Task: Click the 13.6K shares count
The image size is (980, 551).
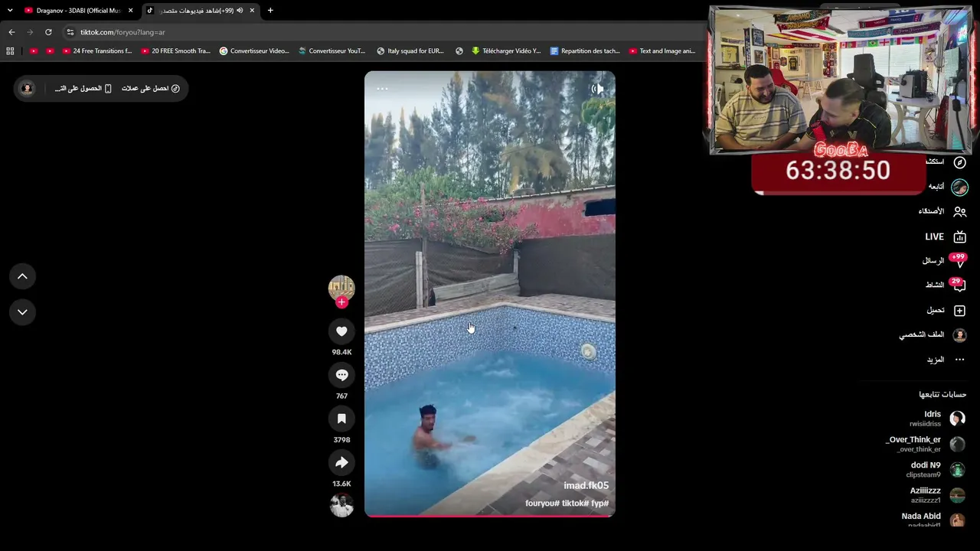Action: pos(341,484)
